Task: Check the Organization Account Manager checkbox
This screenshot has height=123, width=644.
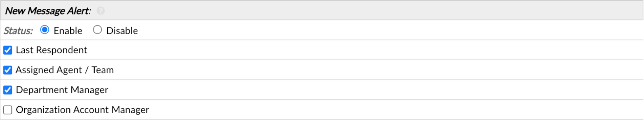Action: point(8,110)
